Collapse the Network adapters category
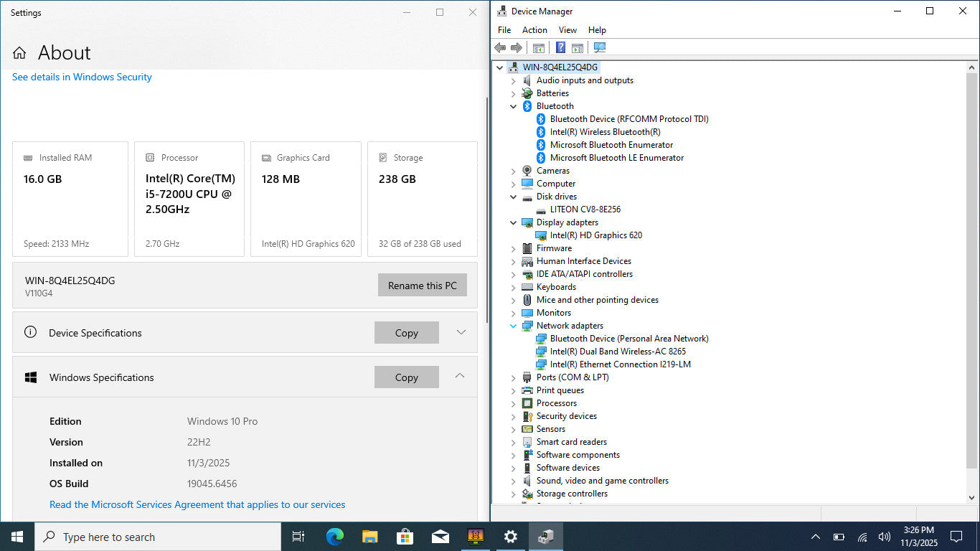The width and height of the screenshot is (980, 551). [x=514, y=326]
